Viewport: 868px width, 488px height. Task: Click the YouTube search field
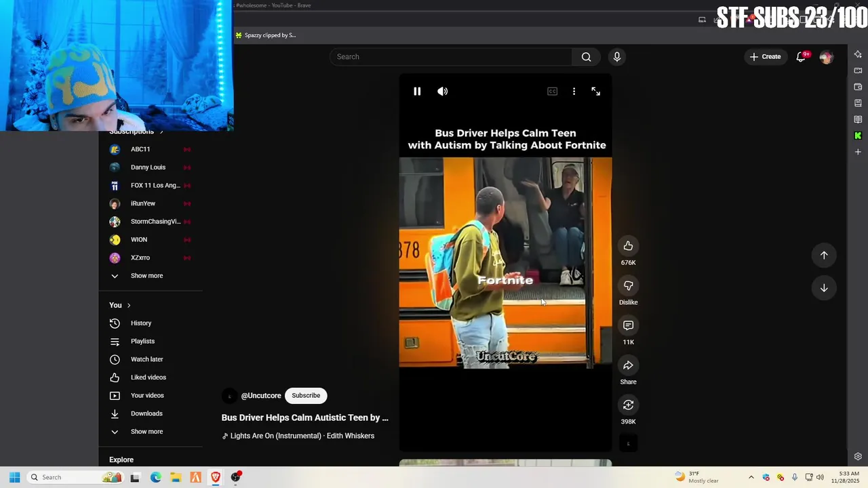(x=451, y=57)
